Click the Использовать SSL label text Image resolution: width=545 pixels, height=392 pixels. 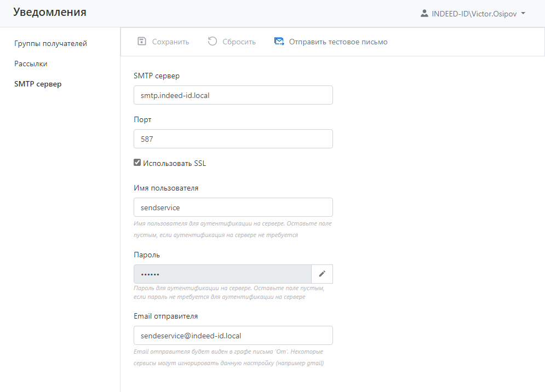[x=174, y=163]
